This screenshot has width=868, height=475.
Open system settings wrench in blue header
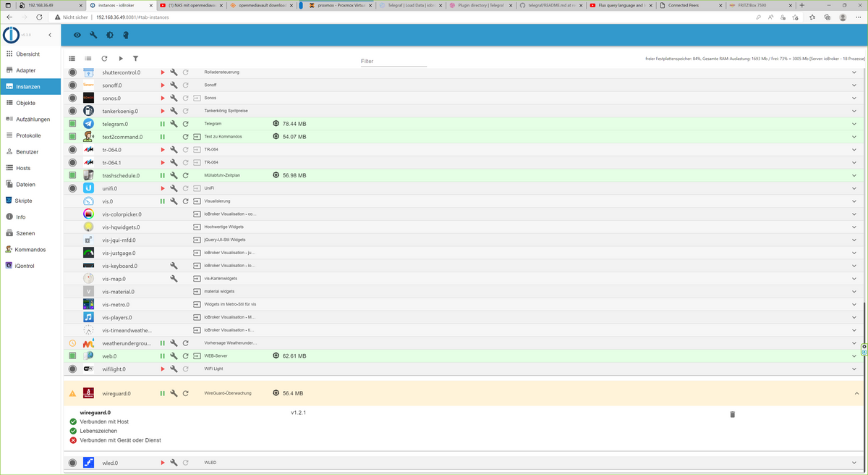coord(93,35)
